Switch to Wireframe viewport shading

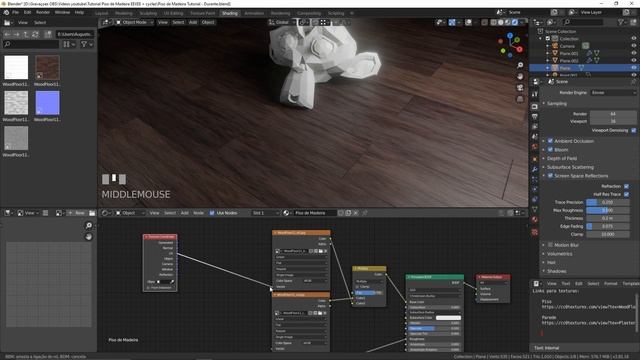493,22
